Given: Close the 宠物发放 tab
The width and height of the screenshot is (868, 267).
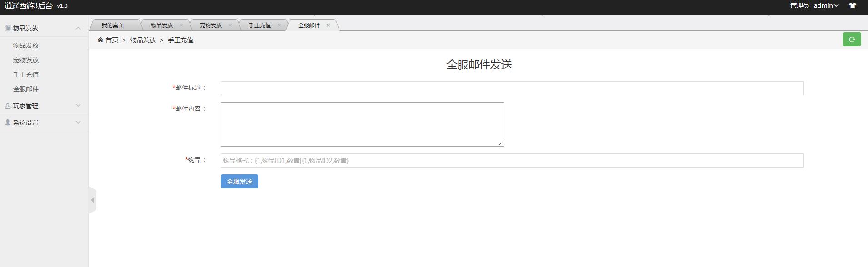Looking at the screenshot, I should tap(230, 25).
